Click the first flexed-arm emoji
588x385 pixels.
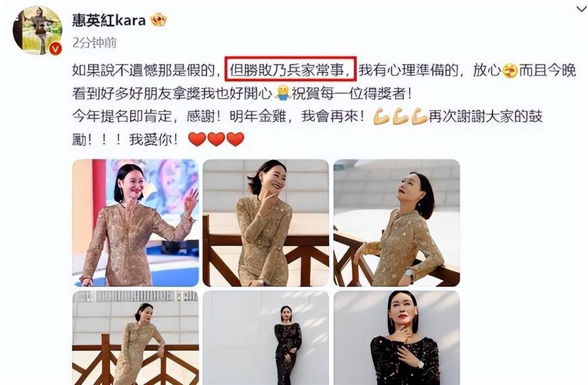pos(380,117)
